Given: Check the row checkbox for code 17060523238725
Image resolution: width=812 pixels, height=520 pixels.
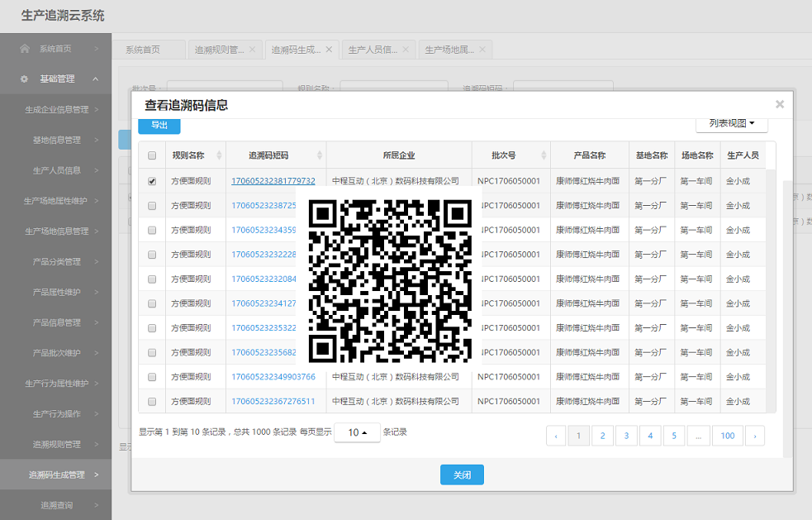Looking at the screenshot, I should pos(152,206).
